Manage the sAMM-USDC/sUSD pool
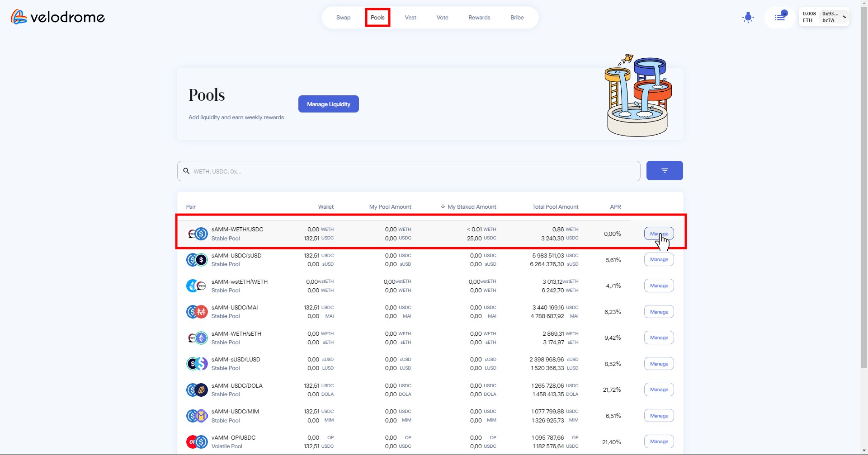Viewport: 868px width, 455px height. click(659, 259)
